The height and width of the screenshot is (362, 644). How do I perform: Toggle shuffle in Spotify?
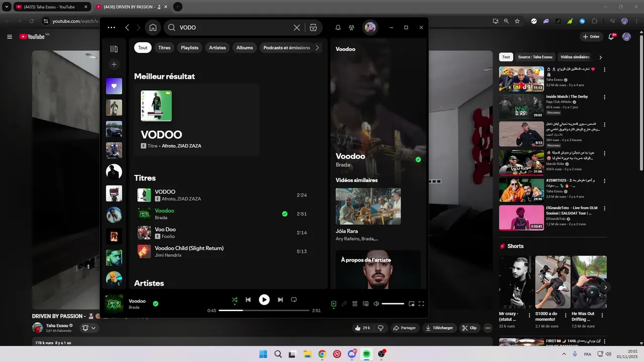pyautogui.click(x=234, y=300)
